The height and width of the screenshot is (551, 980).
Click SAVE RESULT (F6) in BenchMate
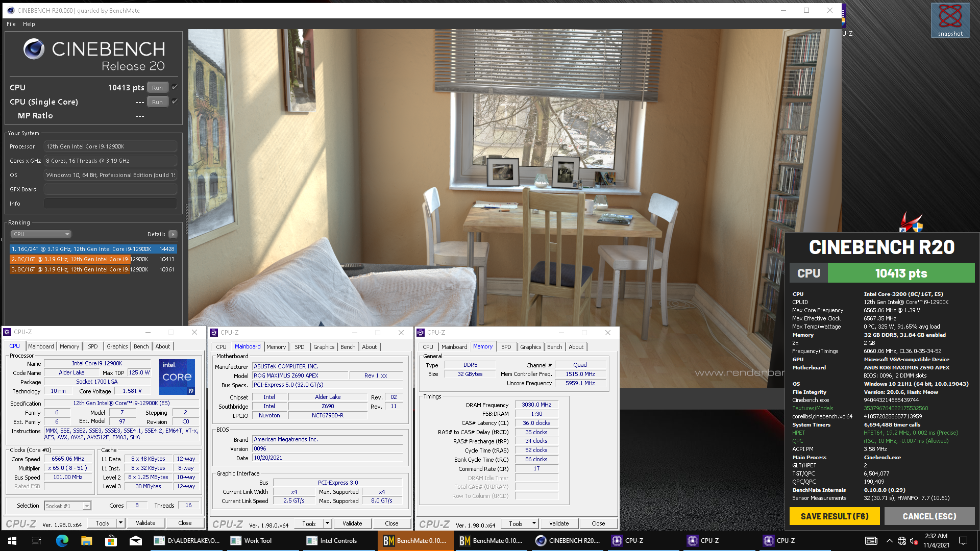(835, 516)
